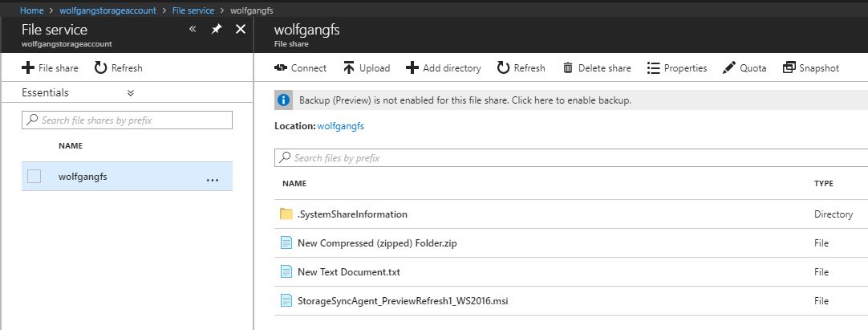Open the .SystemShareInformation directory

pos(352,214)
